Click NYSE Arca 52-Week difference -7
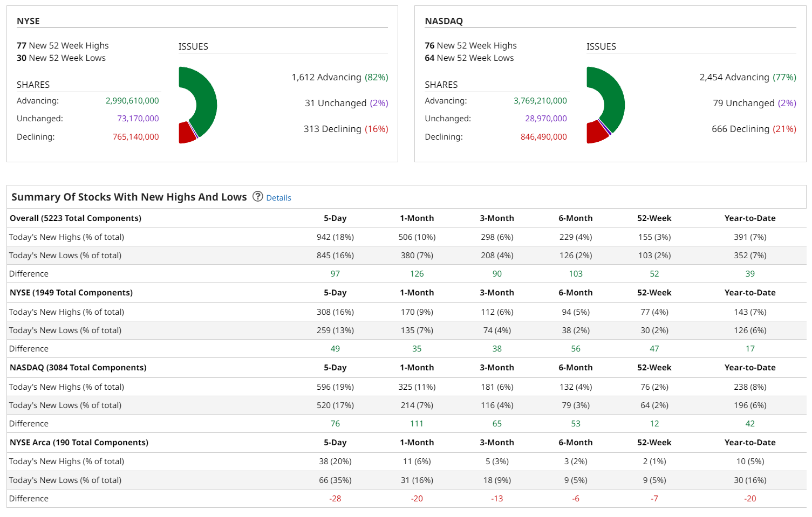 point(654,499)
